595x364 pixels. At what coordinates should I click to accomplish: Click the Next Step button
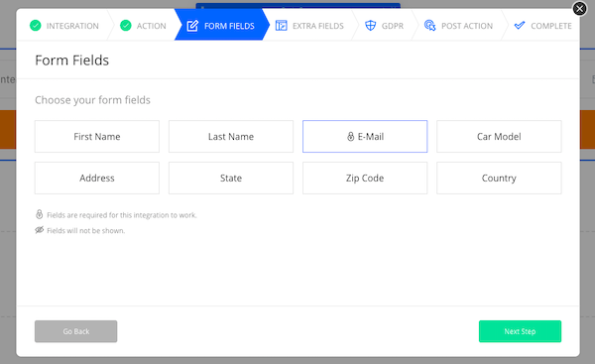[520, 331]
